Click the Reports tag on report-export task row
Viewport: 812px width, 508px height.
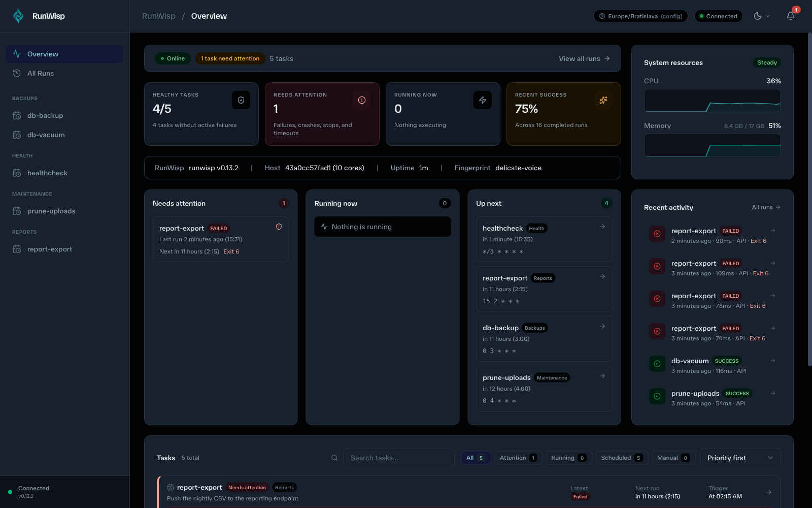(x=284, y=488)
